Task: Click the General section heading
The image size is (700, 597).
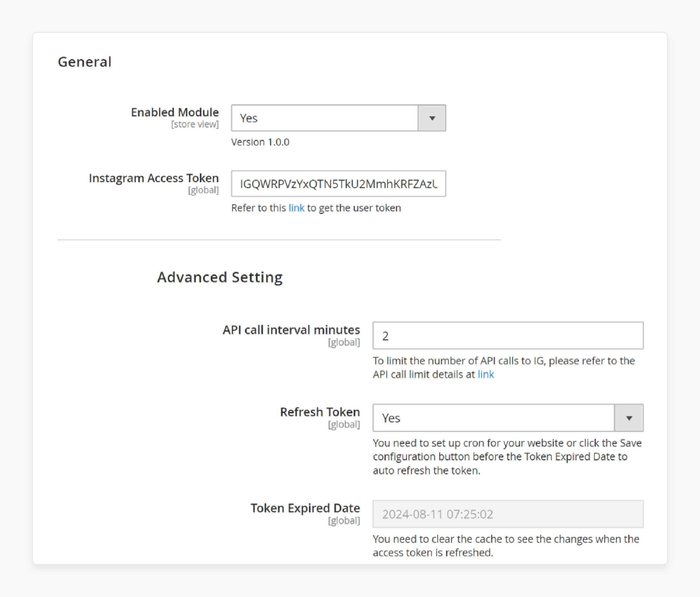Action: tap(84, 62)
